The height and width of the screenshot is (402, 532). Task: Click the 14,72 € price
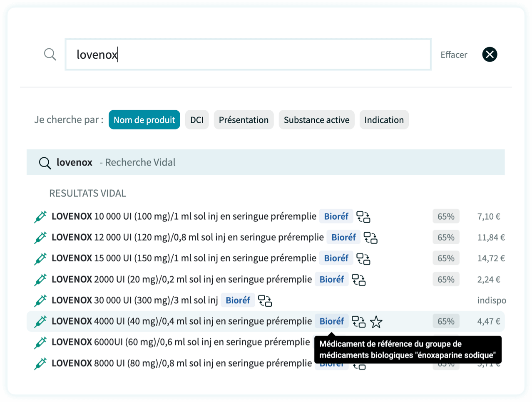point(491,258)
